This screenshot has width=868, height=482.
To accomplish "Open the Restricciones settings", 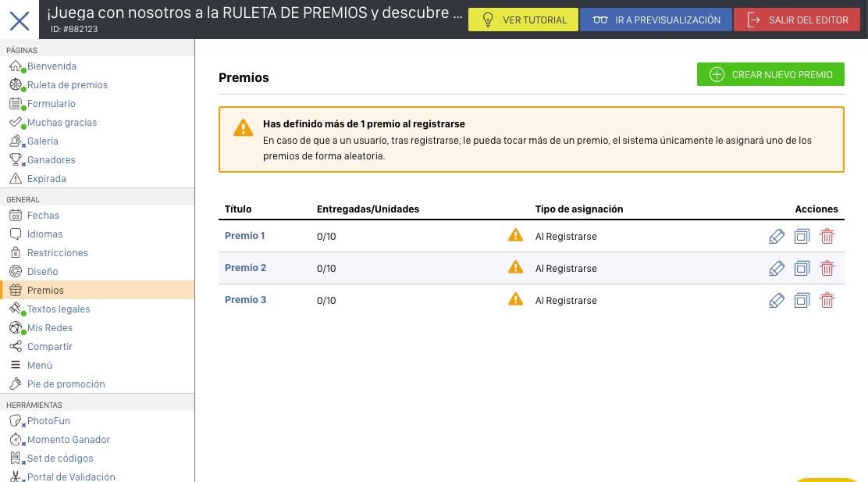I will coord(56,252).
